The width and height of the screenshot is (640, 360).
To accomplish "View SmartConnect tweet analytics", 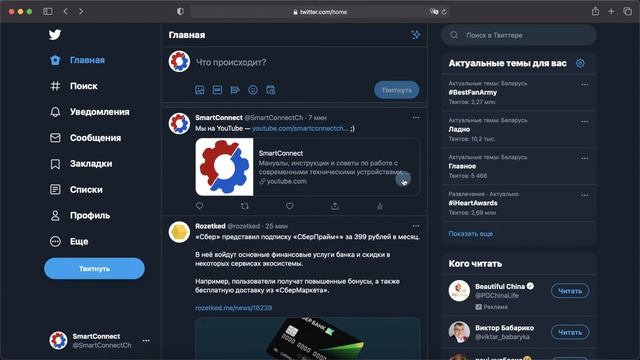I will pos(380,206).
